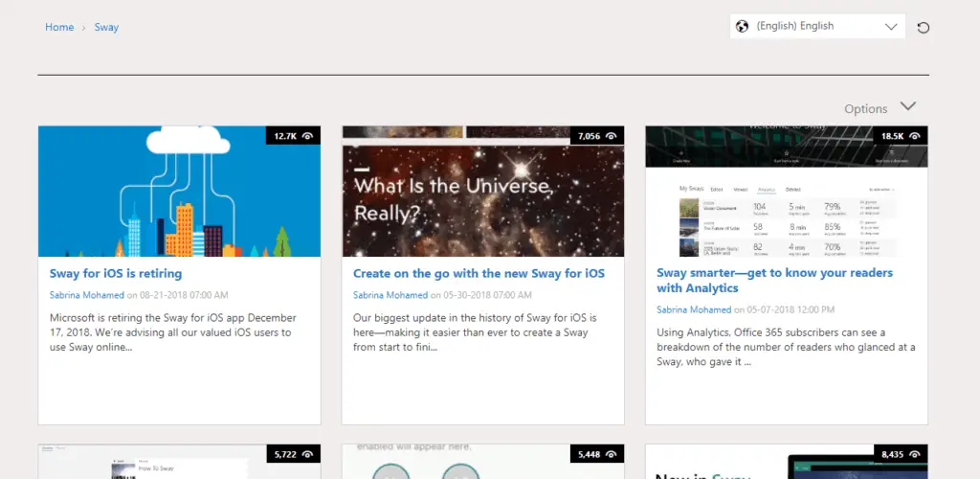Open the English language dropdown
Screen dimensions: 980x479
tap(818, 27)
